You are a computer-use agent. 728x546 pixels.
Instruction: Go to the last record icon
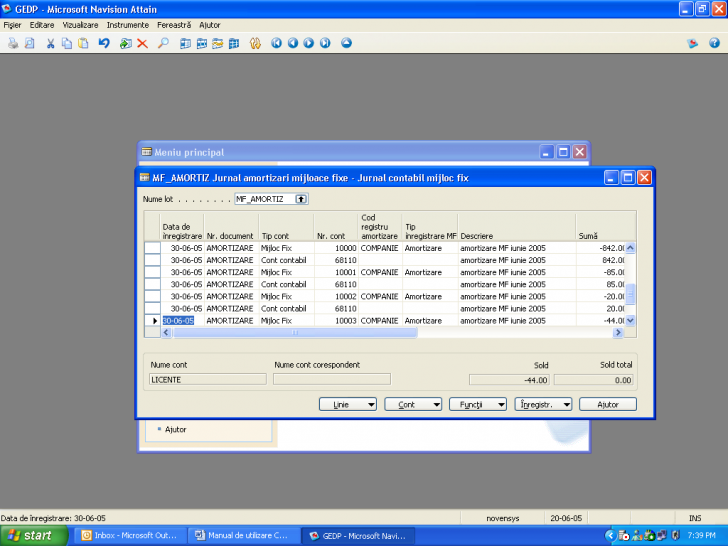(x=325, y=43)
